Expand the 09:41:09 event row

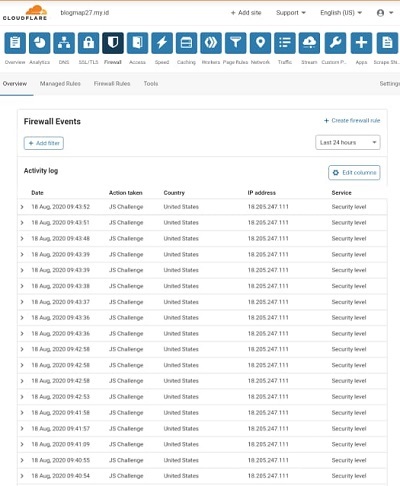click(x=22, y=444)
